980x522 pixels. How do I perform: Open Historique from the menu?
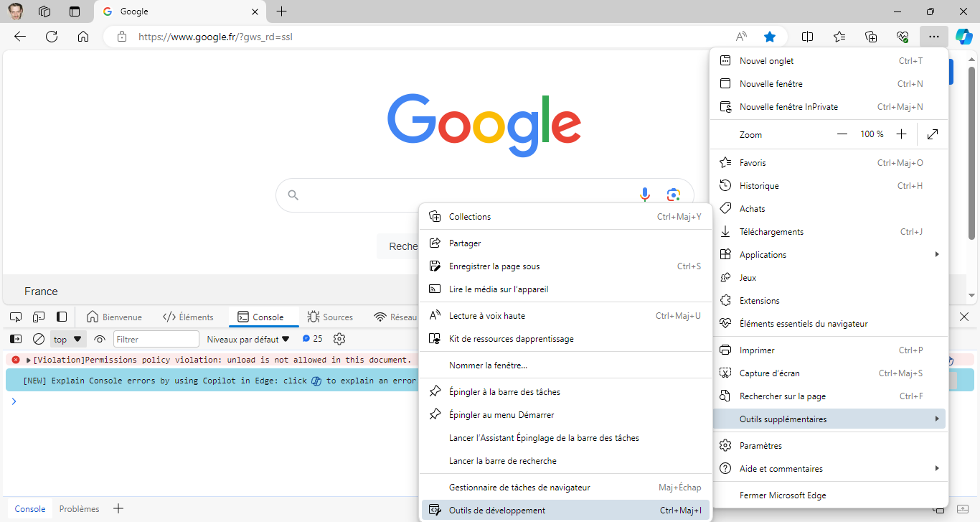tap(829, 186)
